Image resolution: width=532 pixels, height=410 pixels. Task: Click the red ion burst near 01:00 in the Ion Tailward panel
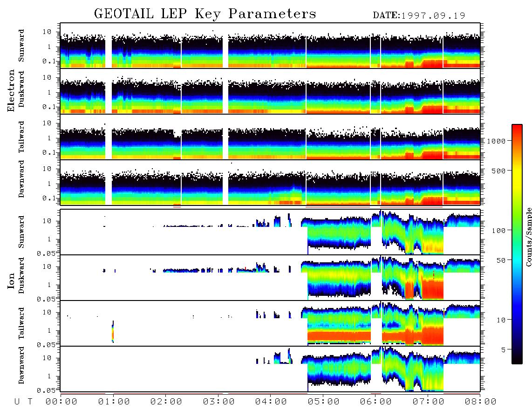pos(113,332)
